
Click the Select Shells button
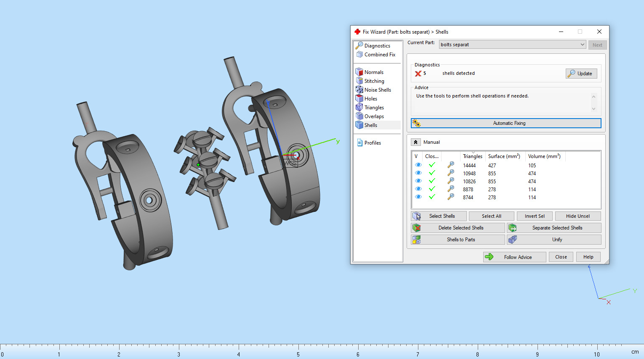point(439,216)
